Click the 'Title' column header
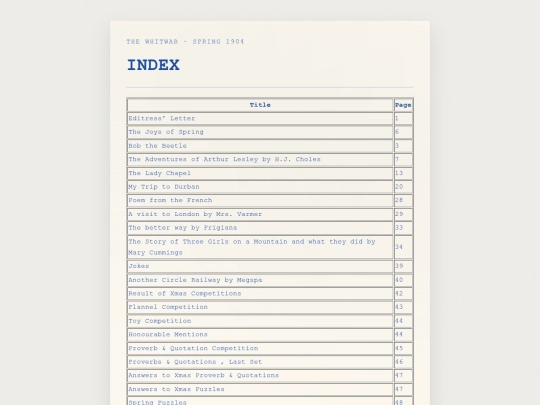This screenshot has height=405, width=540. click(x=260, y=105)
